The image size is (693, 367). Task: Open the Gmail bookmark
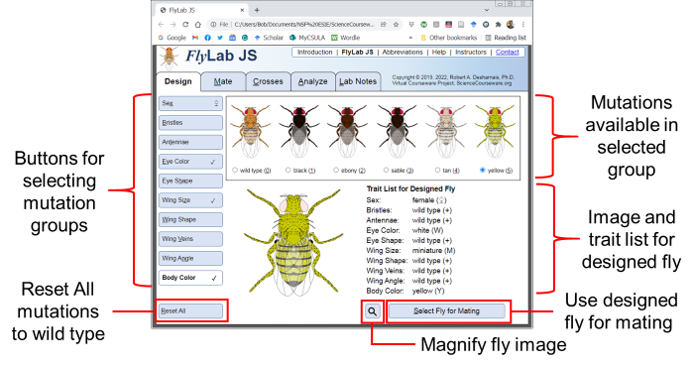pyautogui.click(x=195, y=38)
